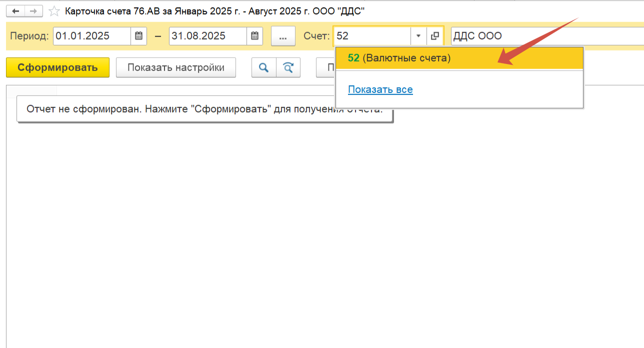The width and height of the screenshot is (644, 348).
Task: Expand the Счет field dropdown arrow
Action: click(x=418, y=36)
